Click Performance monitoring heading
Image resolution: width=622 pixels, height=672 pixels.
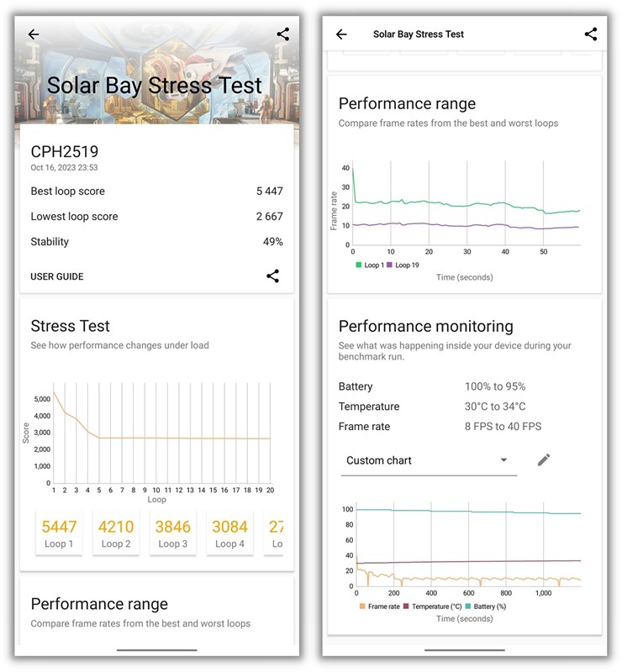[x=425, y=327]
